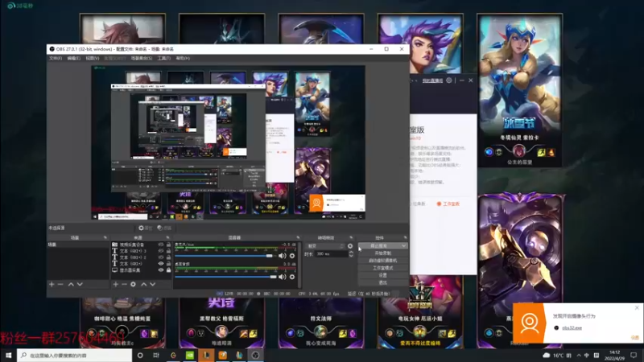Image resolution: width=644 pixels, height=362 pixels.
Task: Toggle visibility of the 文本 (GDI+) 3 source
Action: pos(161,251)
